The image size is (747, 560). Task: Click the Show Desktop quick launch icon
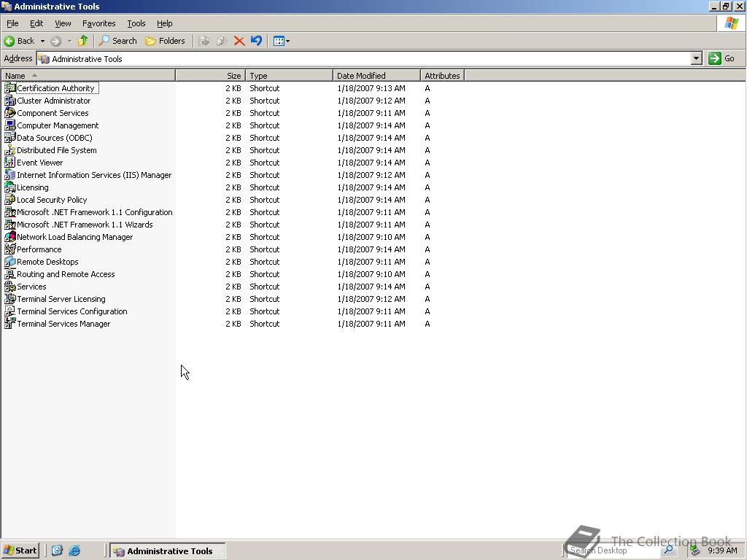[57, 551]
